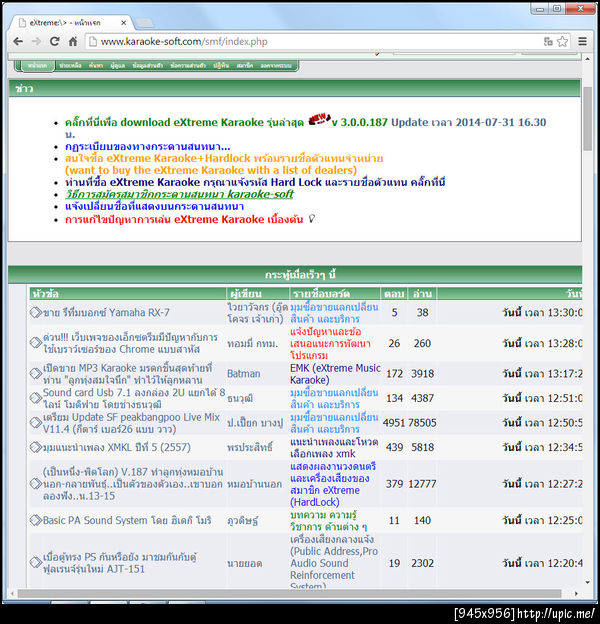This screenshot has width=600, height=624.
Task: Click the horizontal scrollbar right arrow
Action: [x=576, y=593]
